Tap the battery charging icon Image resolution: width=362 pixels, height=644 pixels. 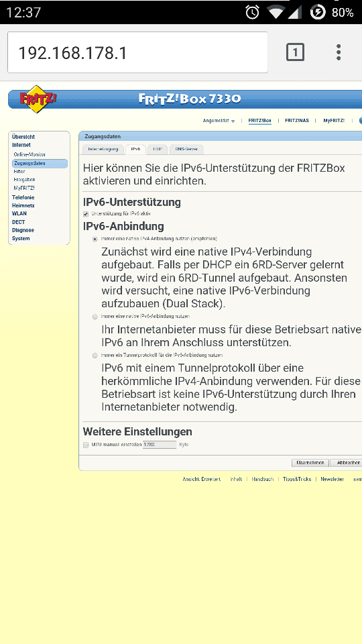pyautogui.click(x=318, y=12)
